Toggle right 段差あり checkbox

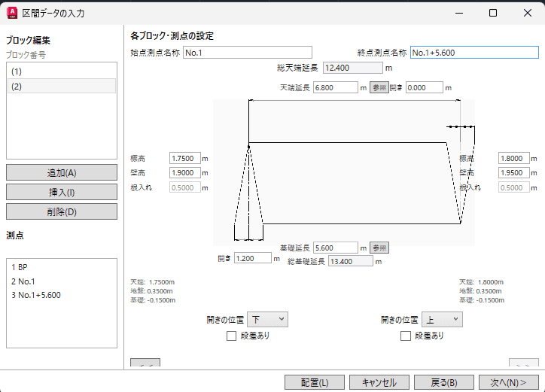pyautogui.click(x=406, y=336)
